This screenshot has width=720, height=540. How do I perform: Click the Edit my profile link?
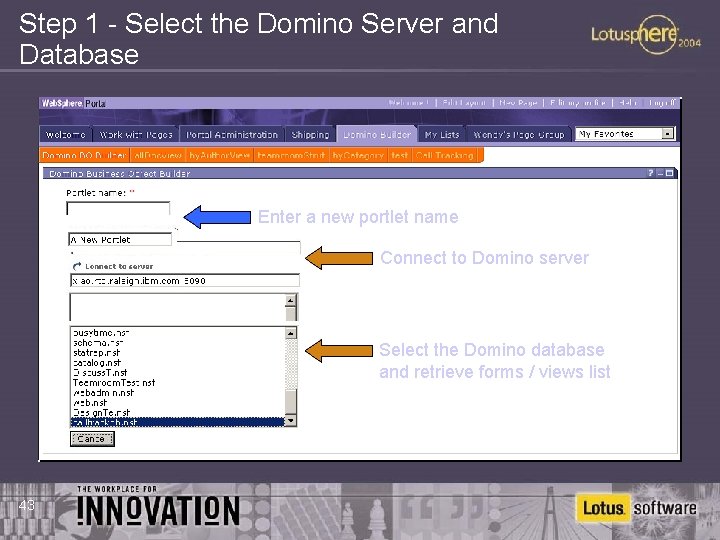tap(578, 103)
